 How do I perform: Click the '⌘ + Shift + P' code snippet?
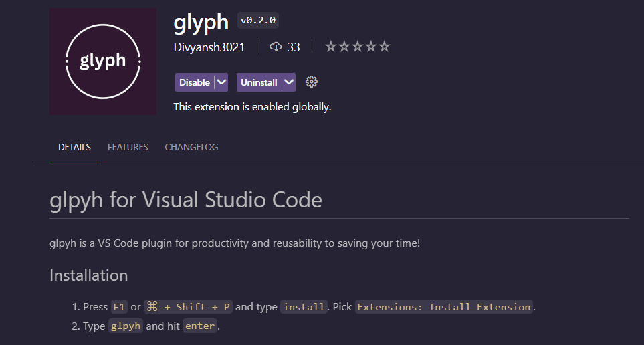pos(188,307)
